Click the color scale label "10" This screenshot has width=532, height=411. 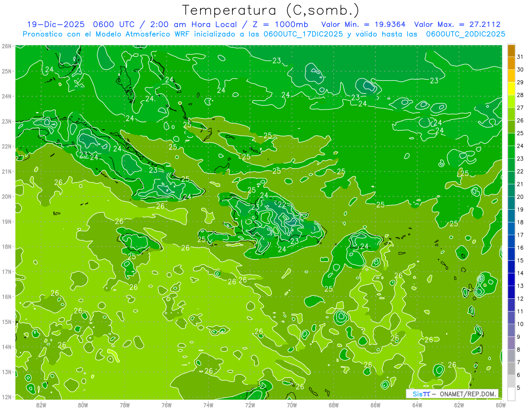click(x=520, y=324)
